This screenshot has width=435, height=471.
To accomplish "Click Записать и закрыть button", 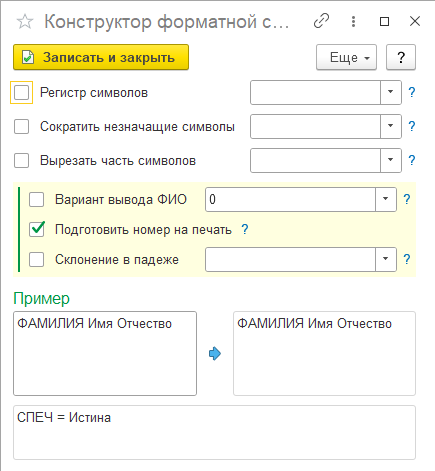I will (x=101, y=57).
